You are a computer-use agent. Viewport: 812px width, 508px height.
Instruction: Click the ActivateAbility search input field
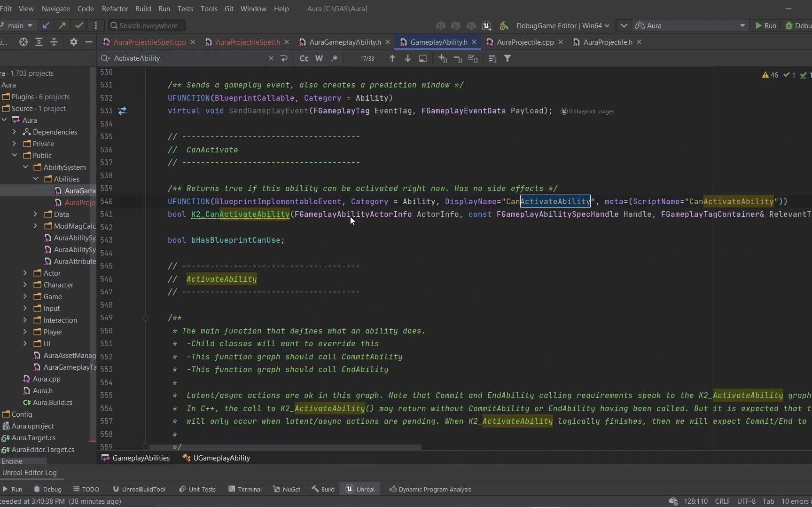[188, 58]
